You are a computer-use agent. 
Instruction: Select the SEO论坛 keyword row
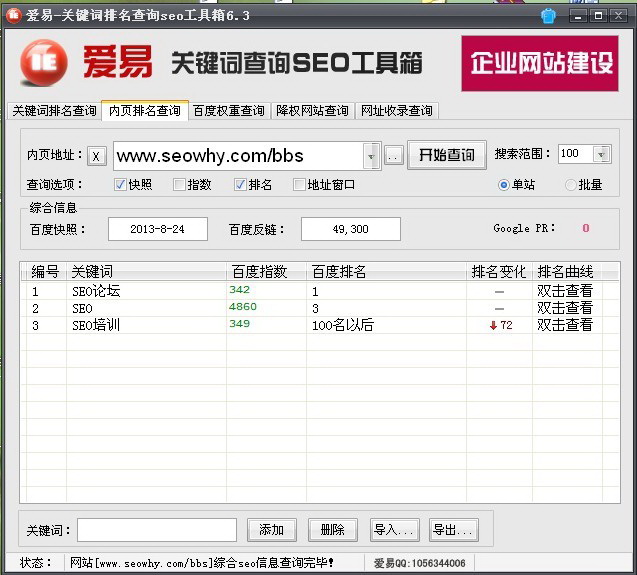(x=320, y=291)
